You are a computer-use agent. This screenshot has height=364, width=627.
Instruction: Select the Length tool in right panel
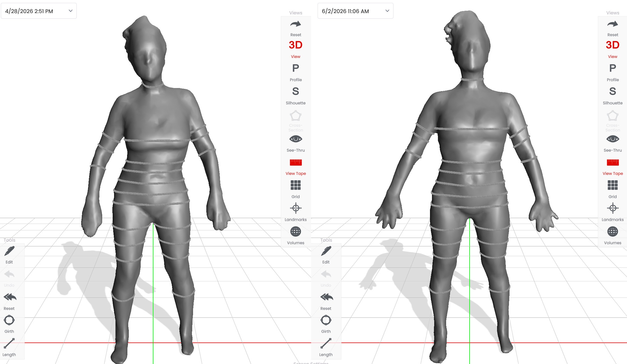click(326, 347)
